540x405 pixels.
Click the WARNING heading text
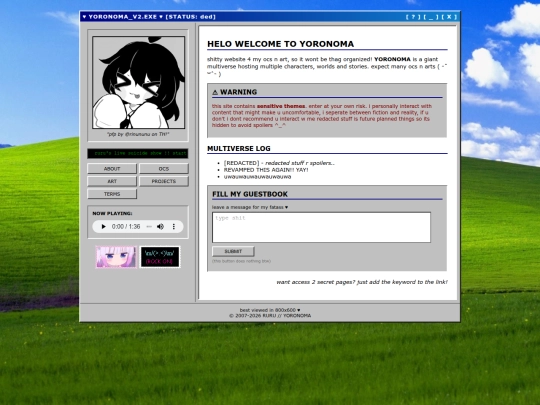pos(235,92)
